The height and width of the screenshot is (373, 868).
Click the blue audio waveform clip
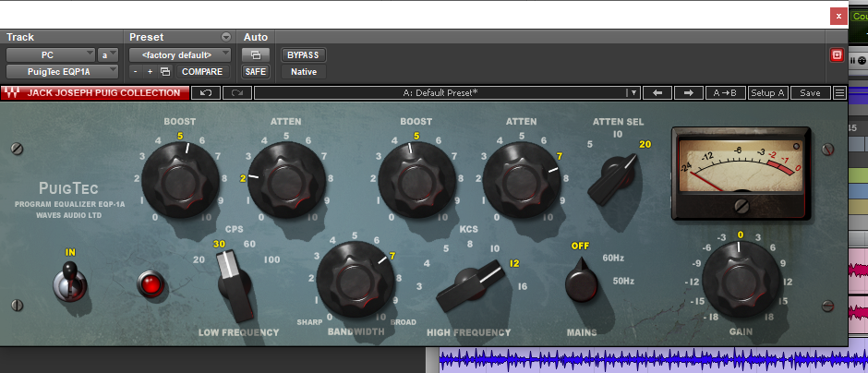pos(653,360)
